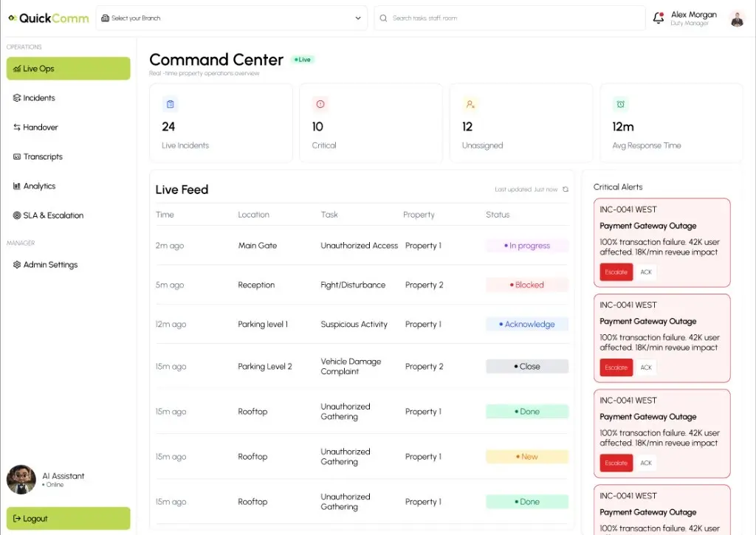Viewport: 756px width, 535px height.
Task: Click the Logout button
Action: (x=69, y=519)
